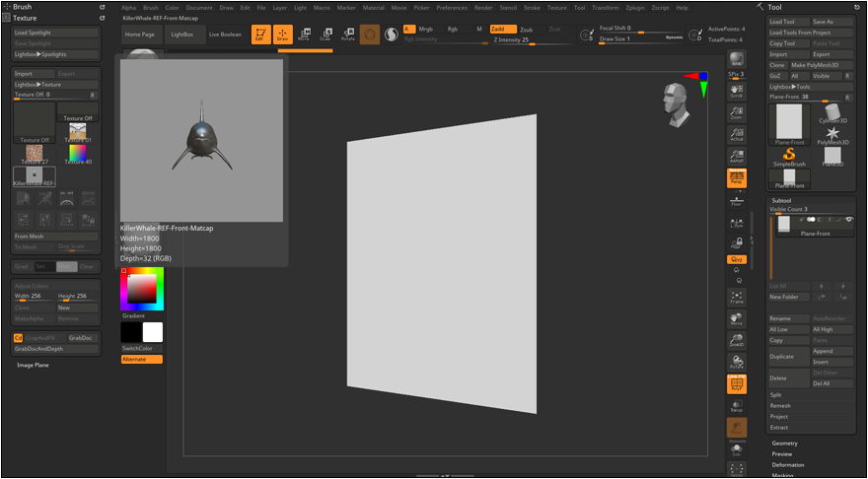The width and height of the screenshot is (868, 479).
Task: Click the Frame view icon
Action: [737, 296]
